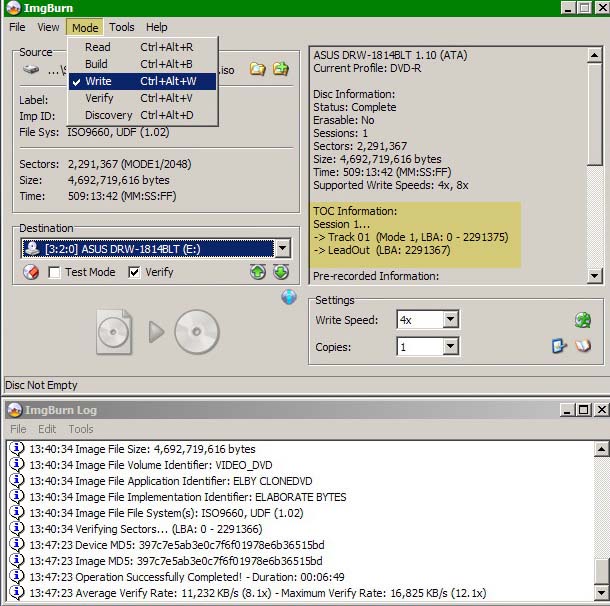Click log window scroll up arrow

(601, 449)
